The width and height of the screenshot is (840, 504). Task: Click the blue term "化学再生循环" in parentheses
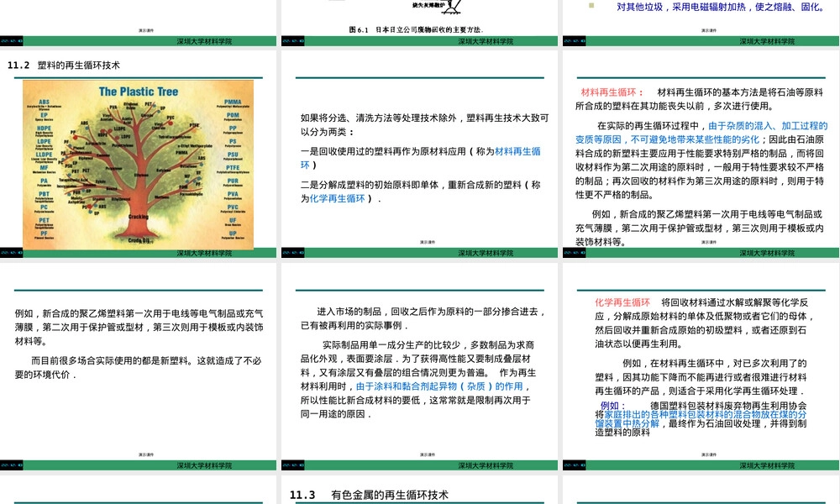click(x=337, y=199)
